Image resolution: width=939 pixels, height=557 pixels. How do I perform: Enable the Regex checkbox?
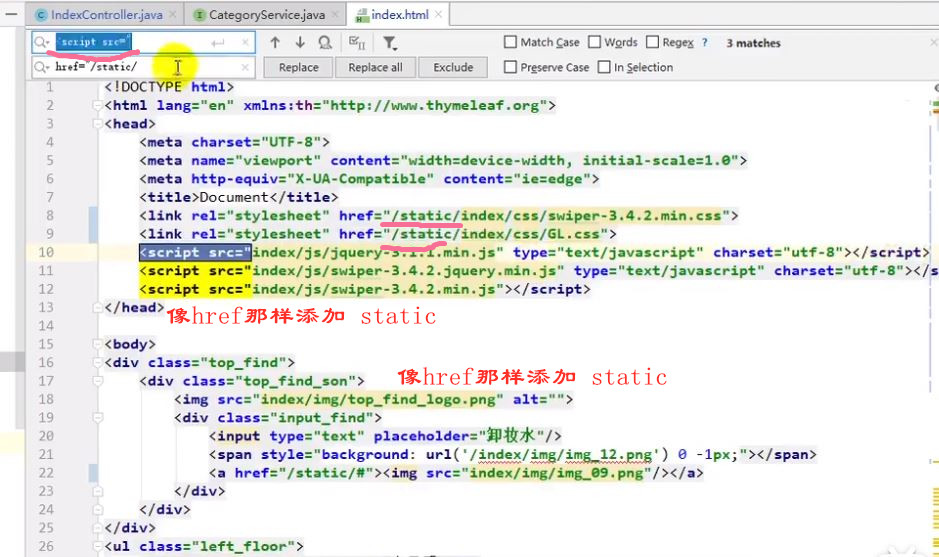coord(652,42)
